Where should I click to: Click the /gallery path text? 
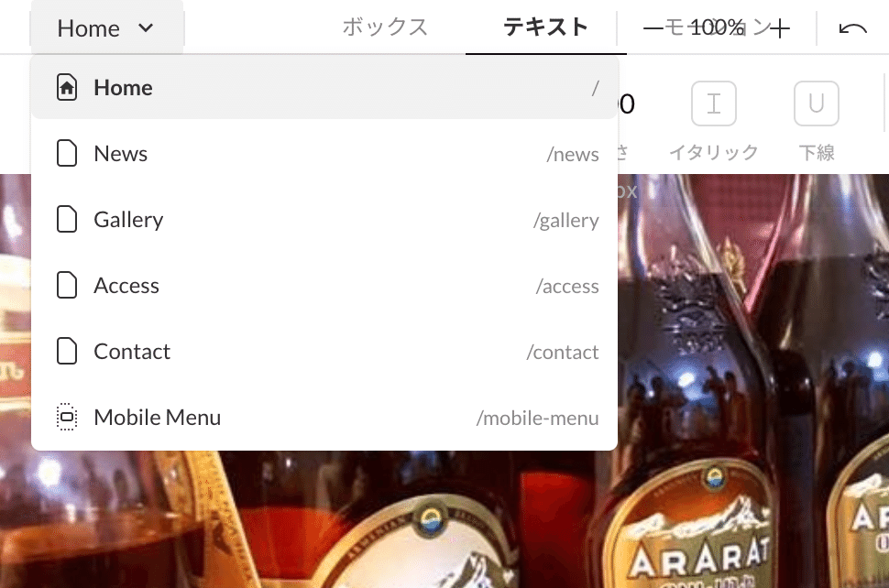[565, 221]
